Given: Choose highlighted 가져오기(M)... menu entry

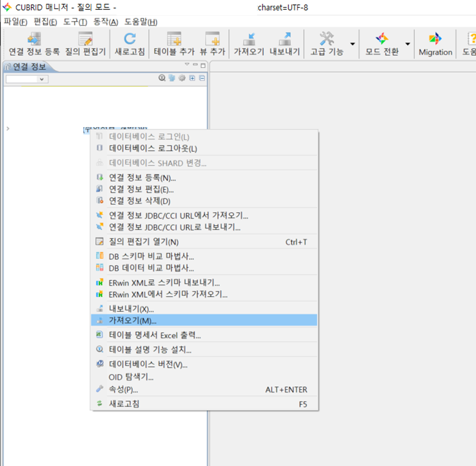Looking at the screenshot, I should click(204, 320).
